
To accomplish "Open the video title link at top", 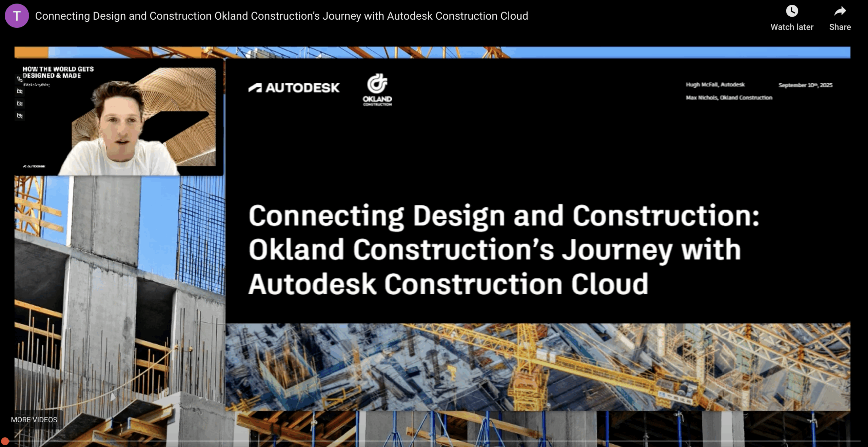I will [281, 16].
